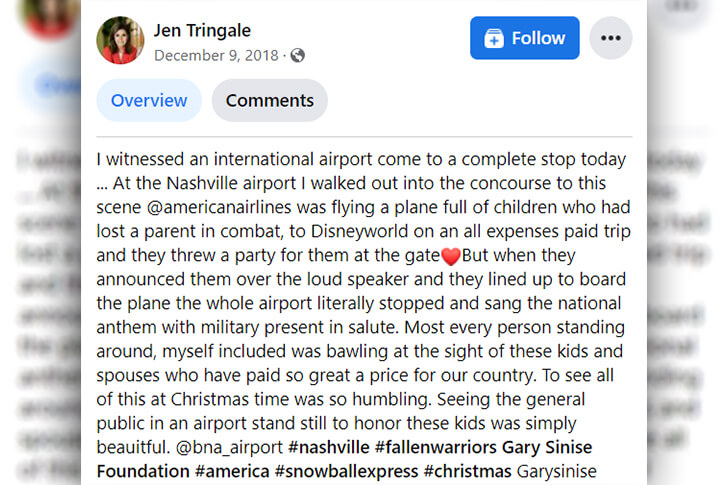Open the #snowballexpress hashtag
Image resolution: width=728 pixels, height=485 pixels.
[346, 472]
